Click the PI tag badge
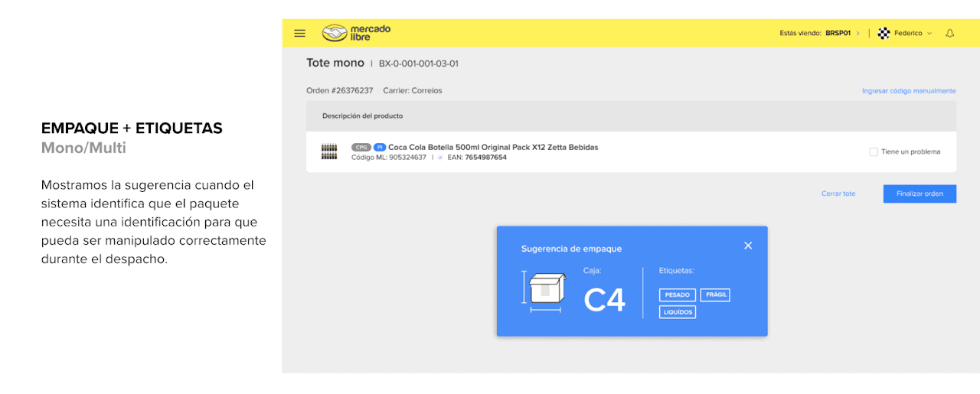 pyautogui.click(x=380, y=147)
